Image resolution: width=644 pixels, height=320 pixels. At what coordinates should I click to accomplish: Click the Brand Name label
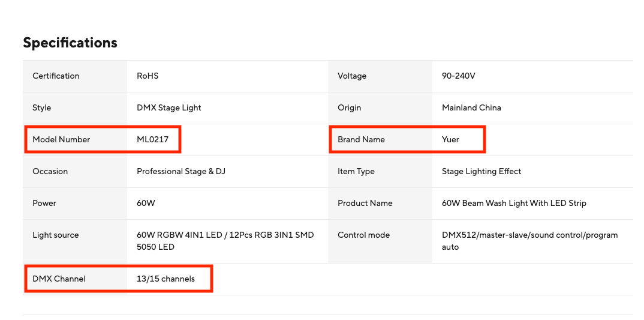click(361, 139)
